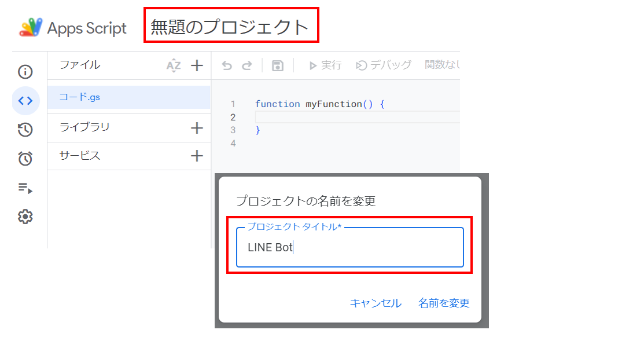The height and width of the screenshot is (348, 644).
Task: Click the サービス section label
Action: pos(80,156)
